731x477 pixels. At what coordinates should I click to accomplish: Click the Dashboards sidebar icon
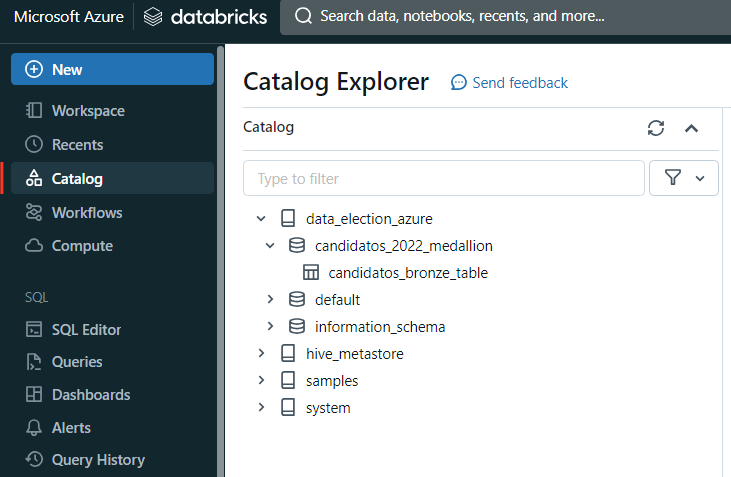point(34,395)
